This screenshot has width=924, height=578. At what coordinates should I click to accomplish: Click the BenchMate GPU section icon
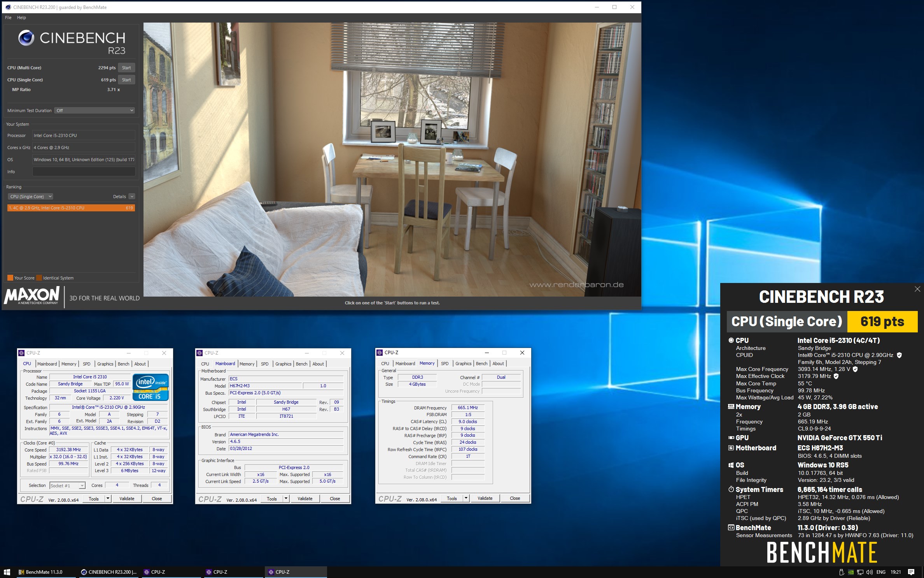pos(731,438)
